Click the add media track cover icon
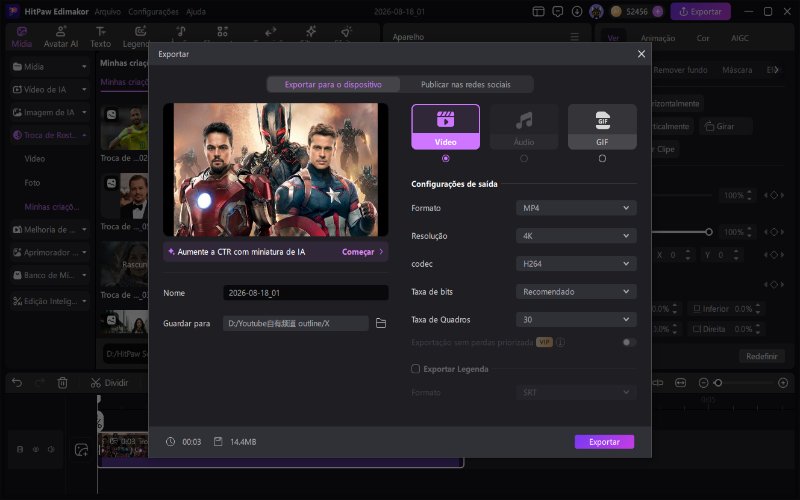 tap(82, 449)
